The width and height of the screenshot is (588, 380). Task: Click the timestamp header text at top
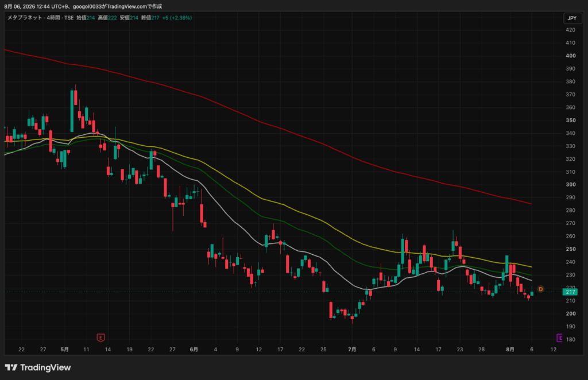[x=83, y=6]
